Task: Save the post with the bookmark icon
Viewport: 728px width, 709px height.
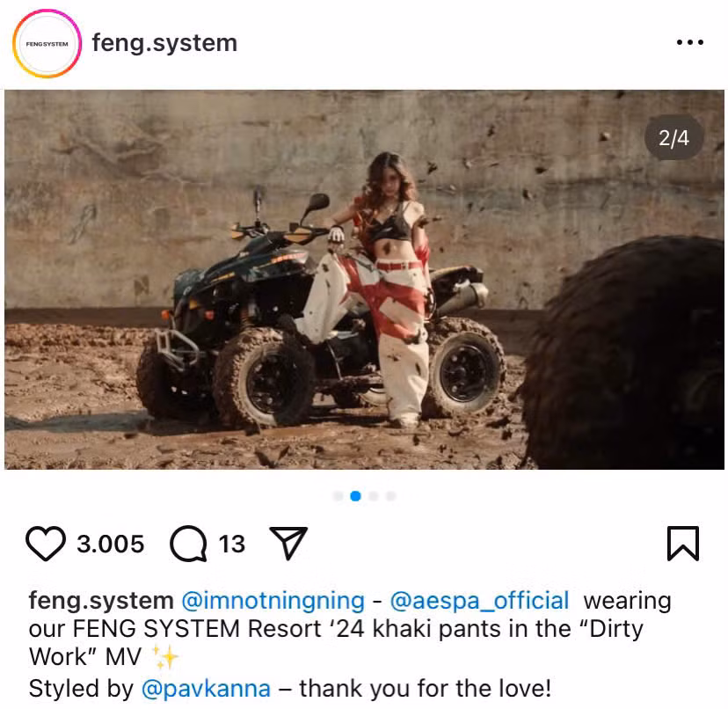Action: pyautogui.click(x=683, y=543)
